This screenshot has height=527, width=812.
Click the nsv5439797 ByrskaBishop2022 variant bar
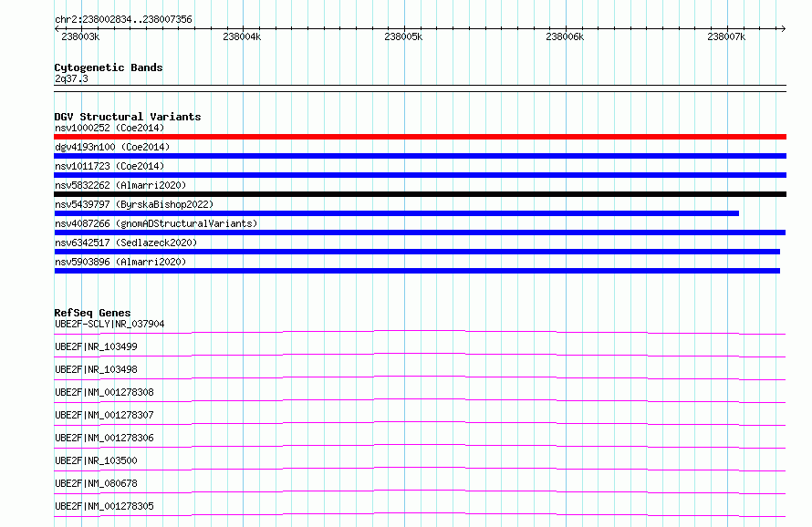(397, 213)
